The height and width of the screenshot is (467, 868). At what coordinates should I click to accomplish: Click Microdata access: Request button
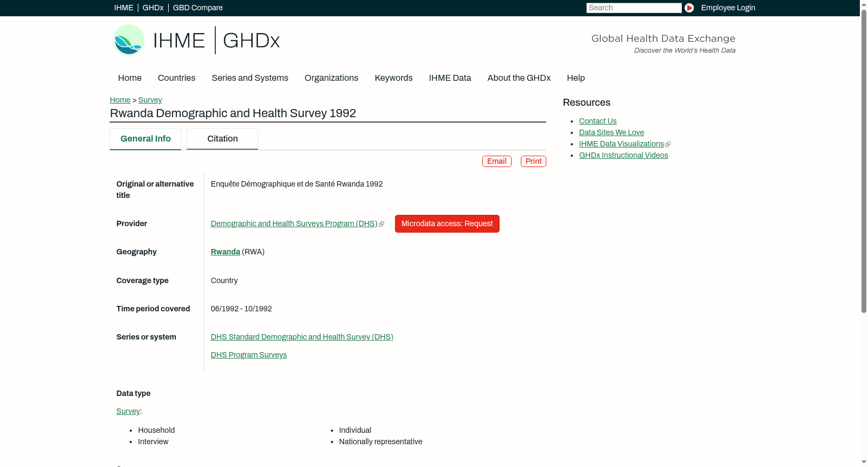(x=447, y=223)
